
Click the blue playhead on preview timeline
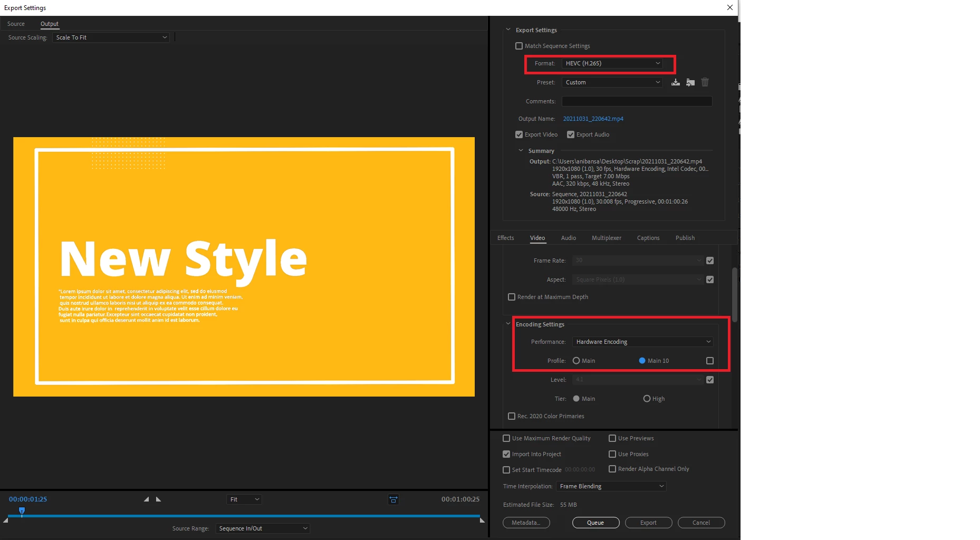[22, 510]
